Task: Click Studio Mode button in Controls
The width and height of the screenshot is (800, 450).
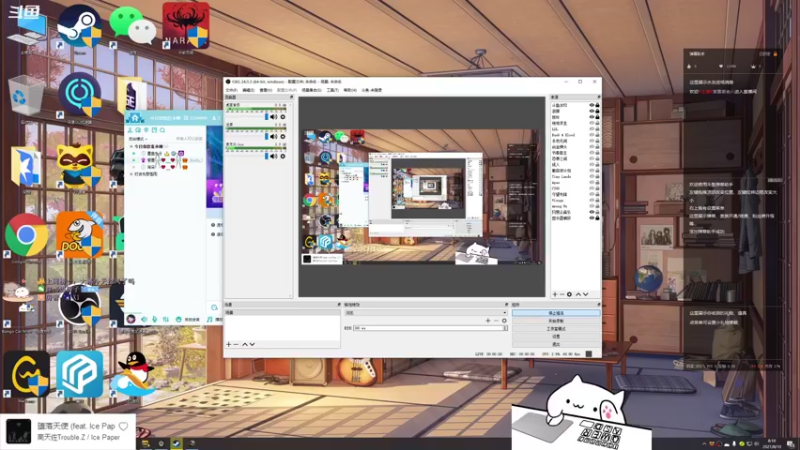Action: coord(556,329)
